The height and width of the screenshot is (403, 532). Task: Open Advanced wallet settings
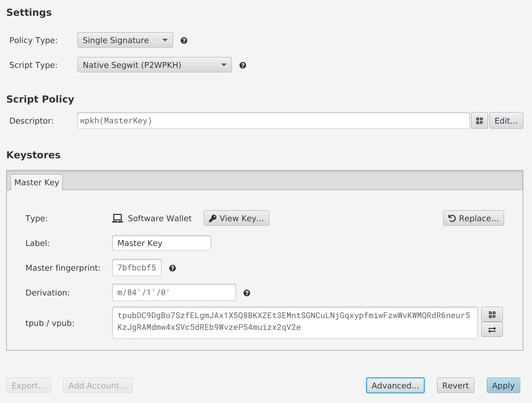point(395,386)
